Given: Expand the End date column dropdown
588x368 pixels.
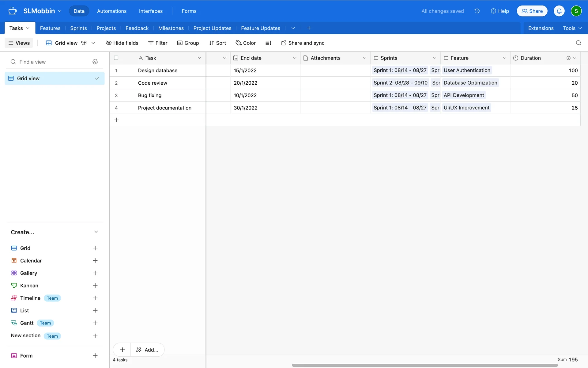Looking at the screenshot, I should (x=294, y=58).
